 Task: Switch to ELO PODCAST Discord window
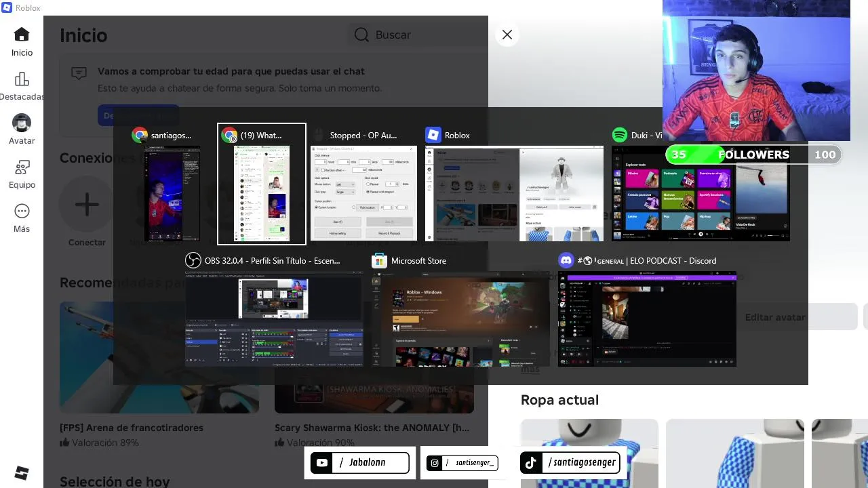pyautogui.click(x=647, y=319)
